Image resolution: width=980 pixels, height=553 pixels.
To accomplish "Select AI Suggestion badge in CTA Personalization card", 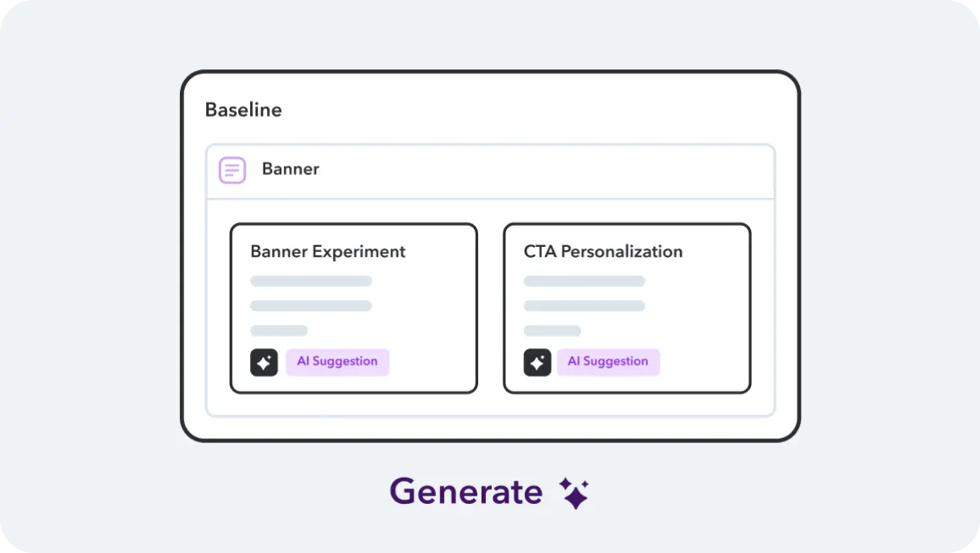I will (608, 362).
